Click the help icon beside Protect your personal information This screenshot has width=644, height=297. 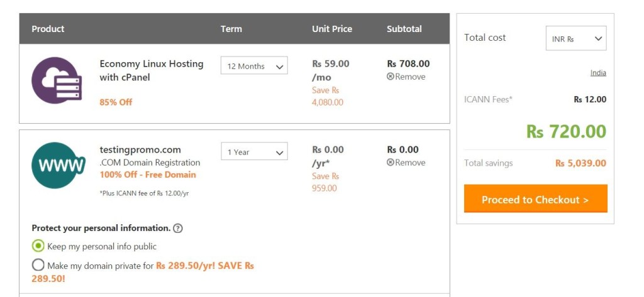click(178, 229)
